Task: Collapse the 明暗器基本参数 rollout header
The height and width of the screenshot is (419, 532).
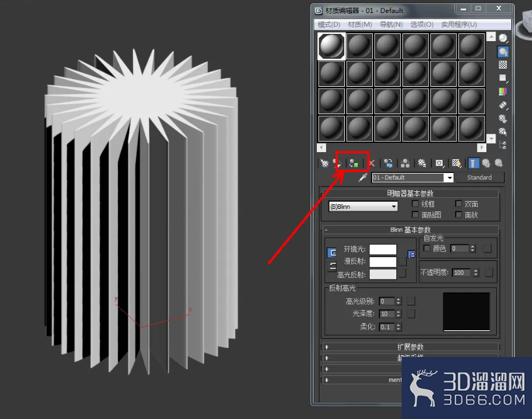Action: click(x=410, y=194)
